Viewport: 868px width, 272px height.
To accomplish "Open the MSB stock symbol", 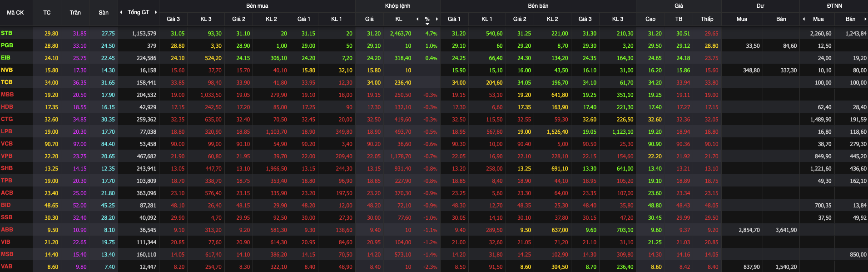I will [7, 254].
